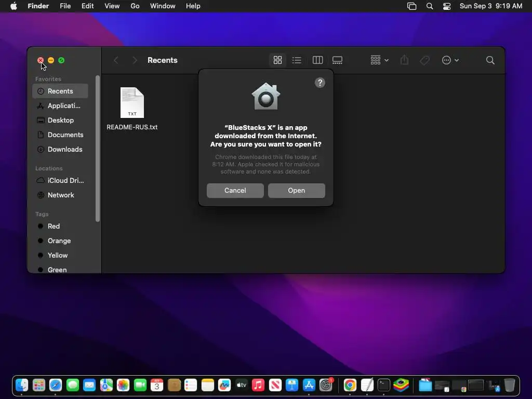Click the Share toolbar icon
Viewport: 532px width, 399px height.
tap(404, 60)
